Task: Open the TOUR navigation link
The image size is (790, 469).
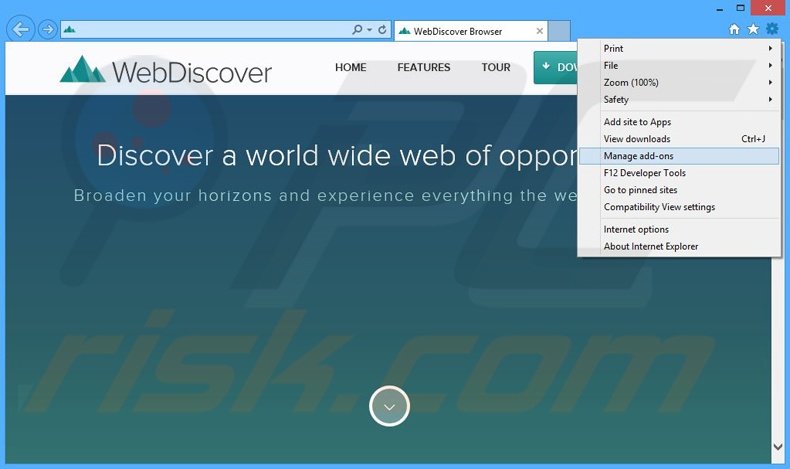Action: coord(496,68)
